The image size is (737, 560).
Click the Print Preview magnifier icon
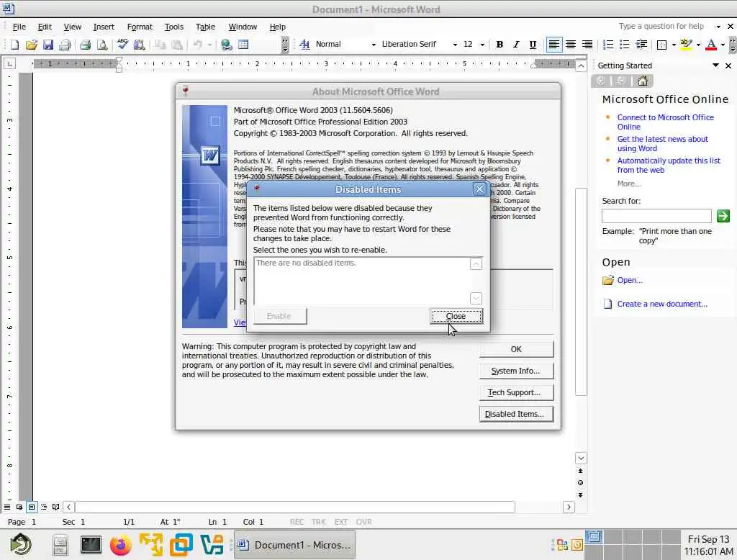tap(102, 45)
